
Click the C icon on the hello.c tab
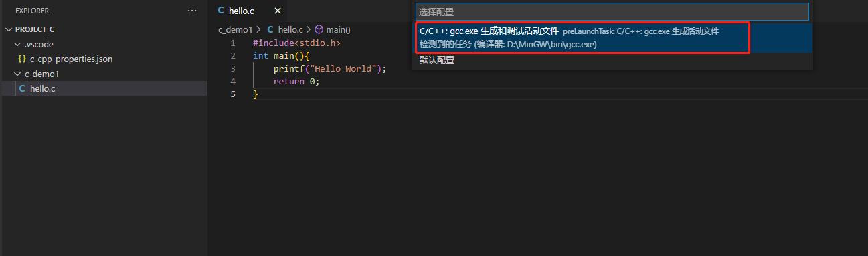(x=221, y=11)
